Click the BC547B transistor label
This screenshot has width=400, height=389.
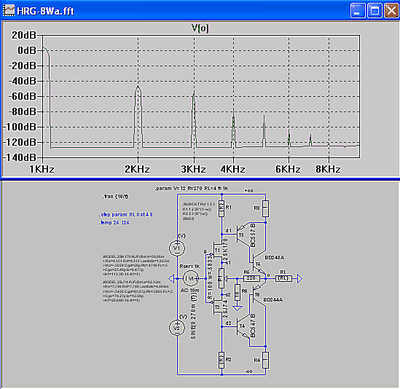click(x=253, y=325)
